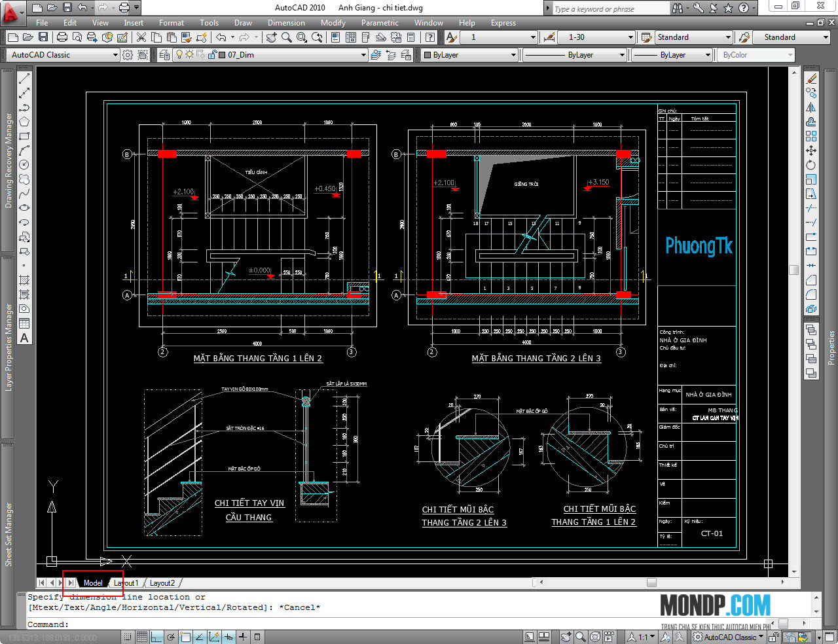This screenshot has height=644, width=838.
Task: Toggle layer 07_Dim light bulb on/off
Action: [x=179, y=55]
